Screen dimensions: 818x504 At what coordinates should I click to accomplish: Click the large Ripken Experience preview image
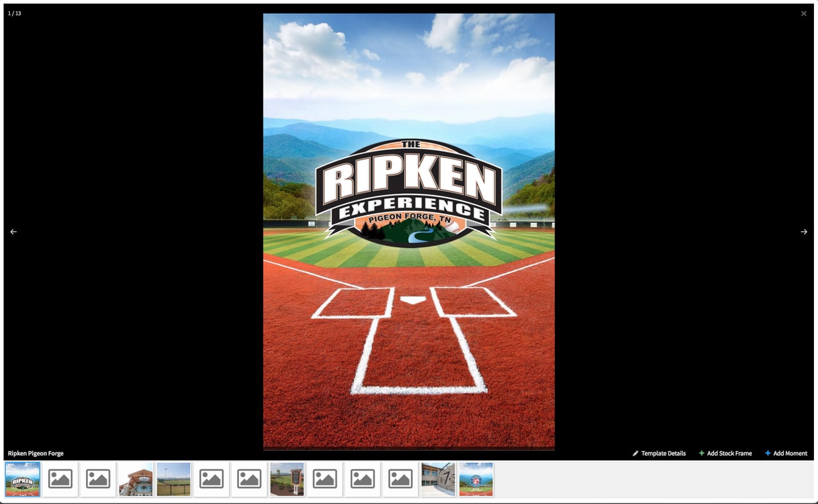(409, 231)
